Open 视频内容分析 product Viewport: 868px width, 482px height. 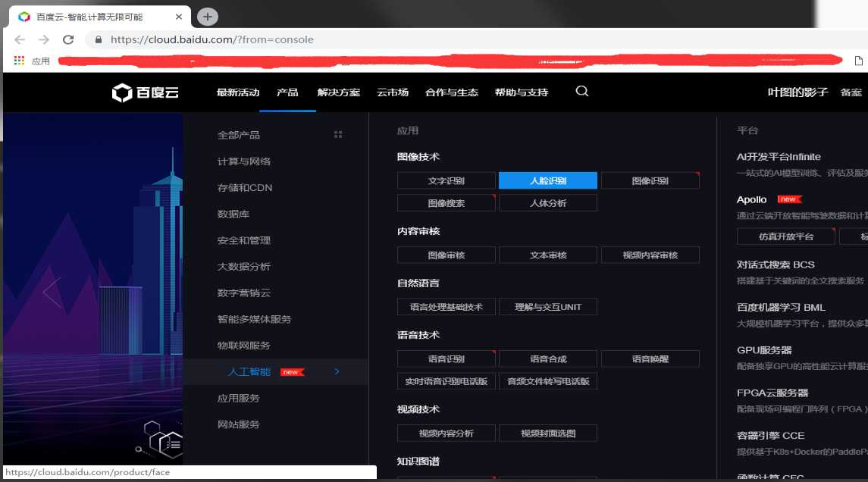pos(447,433)
